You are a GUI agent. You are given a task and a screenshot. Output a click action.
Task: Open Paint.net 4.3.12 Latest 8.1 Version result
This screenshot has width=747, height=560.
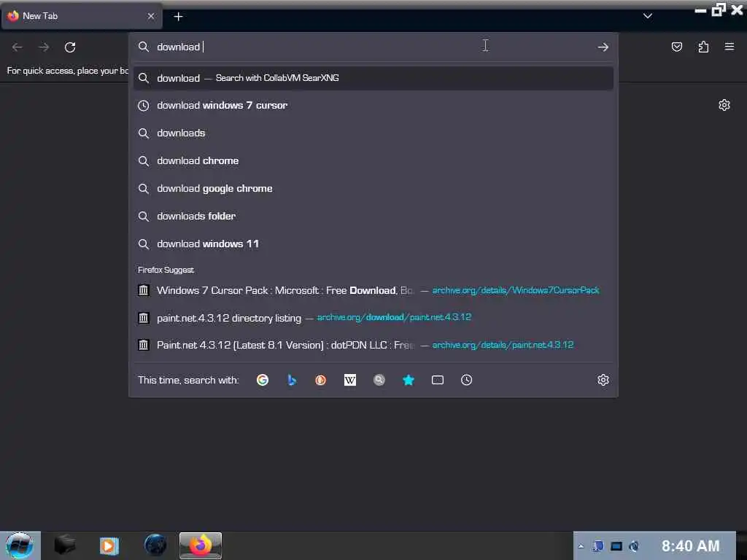(x=373, y=345)
